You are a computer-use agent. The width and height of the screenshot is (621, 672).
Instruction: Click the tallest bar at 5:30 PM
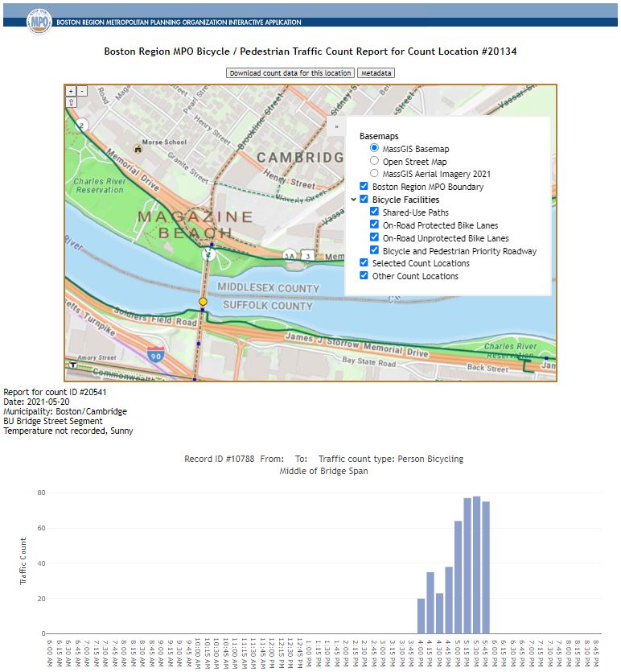[476, 565]
